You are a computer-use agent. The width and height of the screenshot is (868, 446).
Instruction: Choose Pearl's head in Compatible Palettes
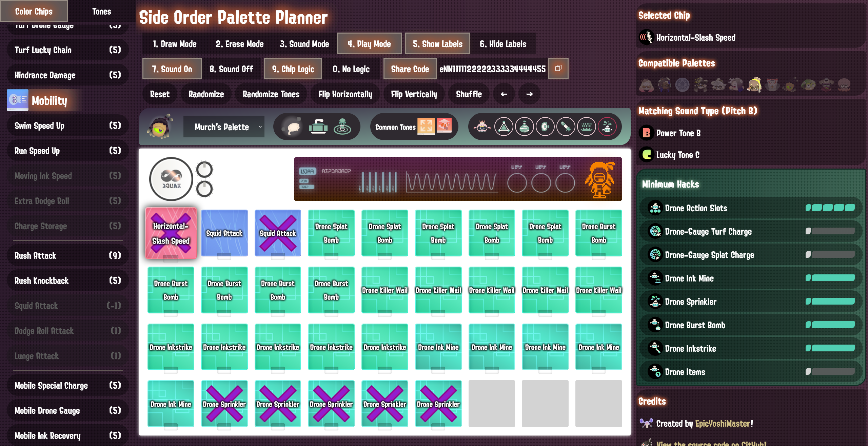coord(646,85)
